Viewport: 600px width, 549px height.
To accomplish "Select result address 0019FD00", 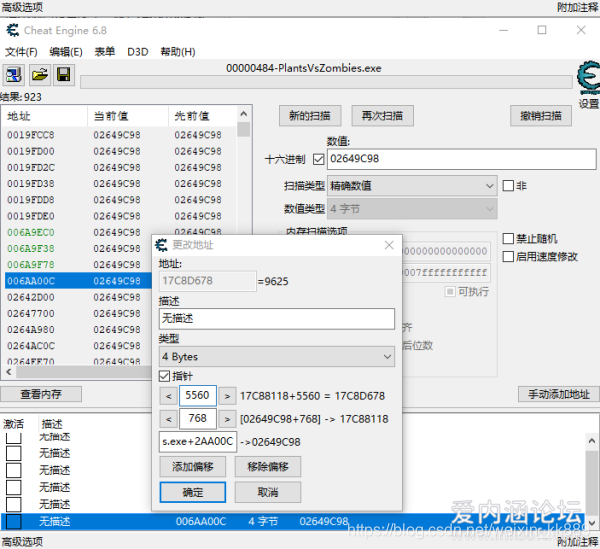I will pyautogui.click(x=31, y=151).
